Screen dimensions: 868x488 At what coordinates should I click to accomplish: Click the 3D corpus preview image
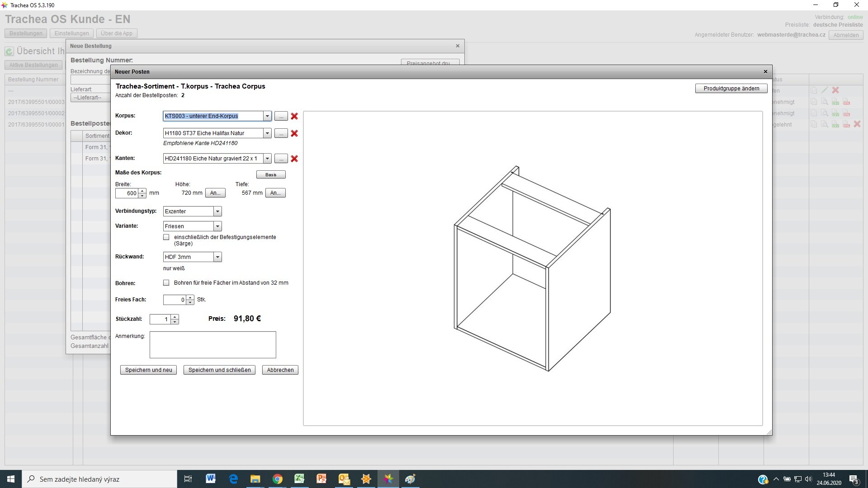[x=533, y=268]
